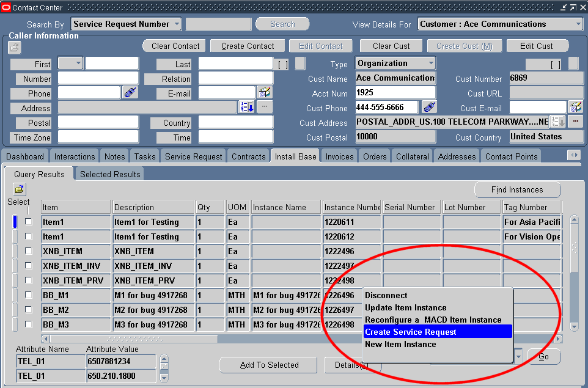Compose message via E-mail icon next to E-mail field
This screenshot has height=388, width=588.
click(x=265, y=93)
